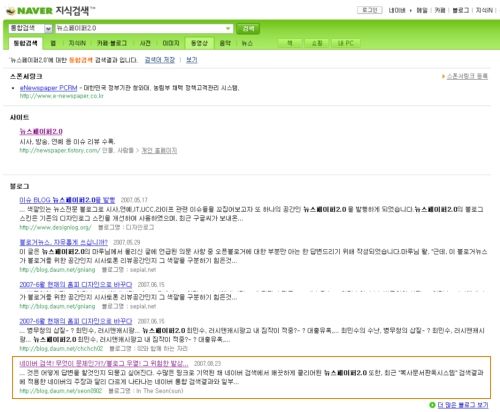The height and width of the screenshot is (412, 500).
Task: Click the date 2007.05.29 text
Action: [x=127, y=242]
